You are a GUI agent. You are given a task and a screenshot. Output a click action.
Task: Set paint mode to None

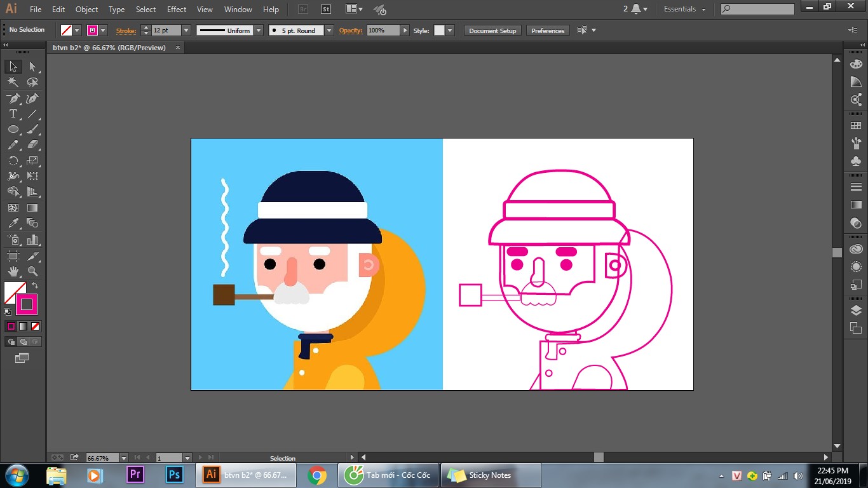tap(36, 326)
